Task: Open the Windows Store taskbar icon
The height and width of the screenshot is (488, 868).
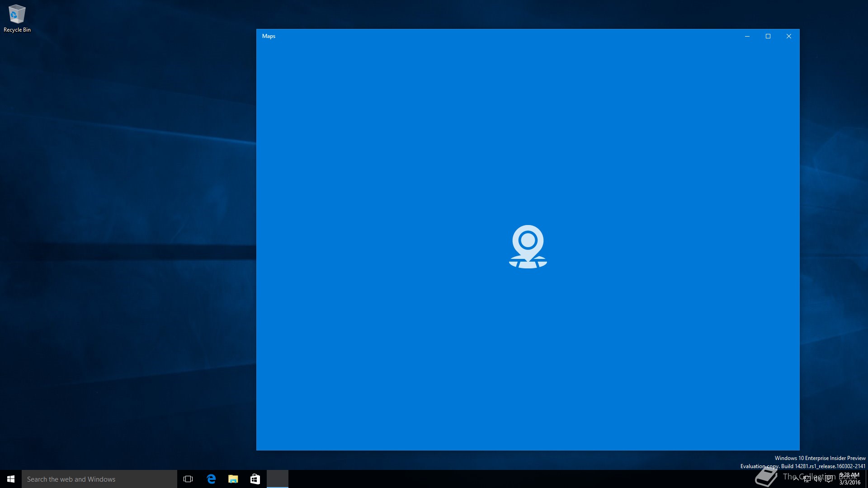Action: coord(255,479)
